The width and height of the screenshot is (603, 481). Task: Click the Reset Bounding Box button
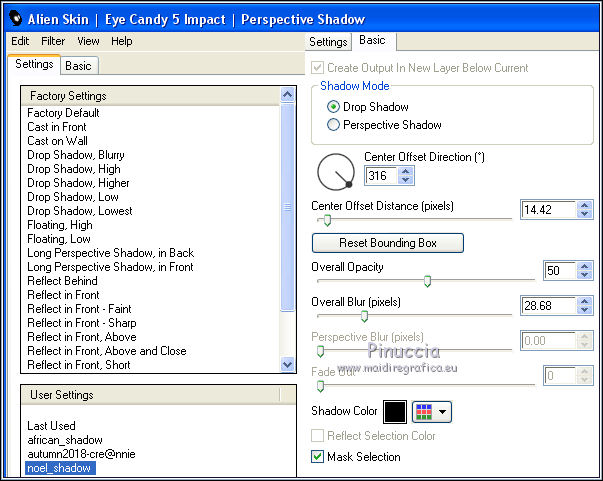(388, 243)
